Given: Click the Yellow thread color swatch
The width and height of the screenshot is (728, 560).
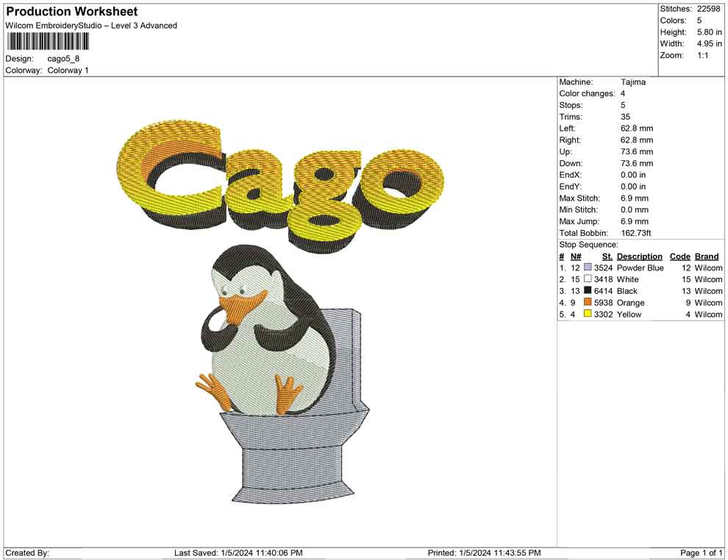Looking at the screenshot, I should click(x=588, y=314).
